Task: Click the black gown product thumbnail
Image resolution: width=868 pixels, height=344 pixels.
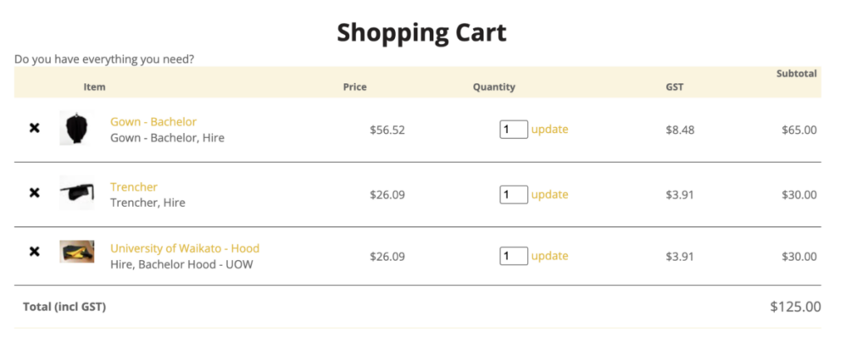Action: pos(76,129)
